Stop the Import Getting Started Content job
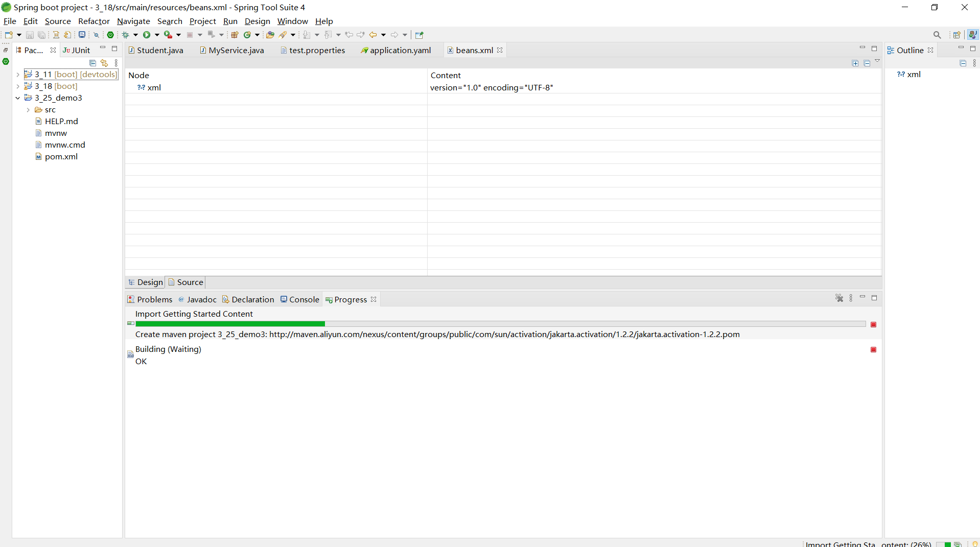980x547 pixels. coord(874,325)
